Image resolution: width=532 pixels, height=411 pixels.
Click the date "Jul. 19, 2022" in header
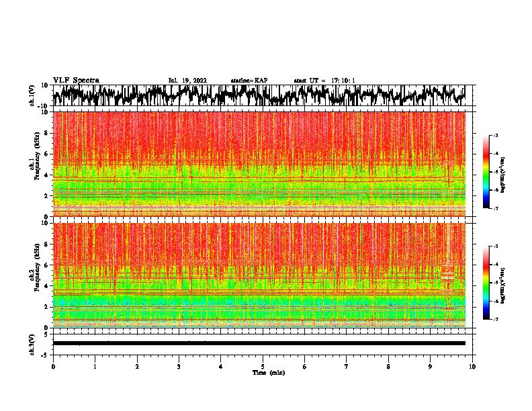pyautogui.click(x=187, y=81)
